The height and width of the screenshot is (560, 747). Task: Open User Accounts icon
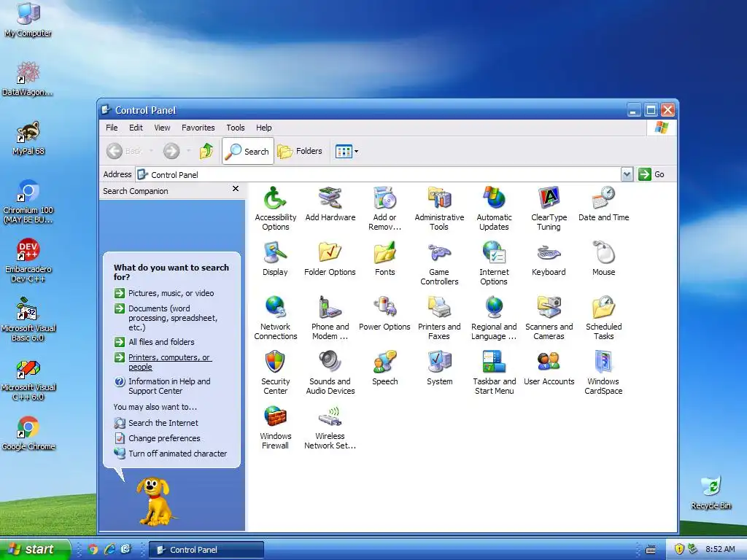[x=549, y=368]
